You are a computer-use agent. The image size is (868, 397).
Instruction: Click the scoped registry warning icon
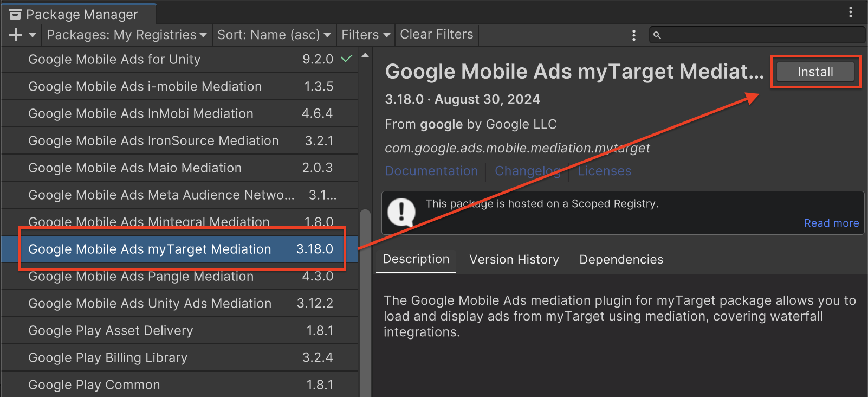(x=401, y=212)
